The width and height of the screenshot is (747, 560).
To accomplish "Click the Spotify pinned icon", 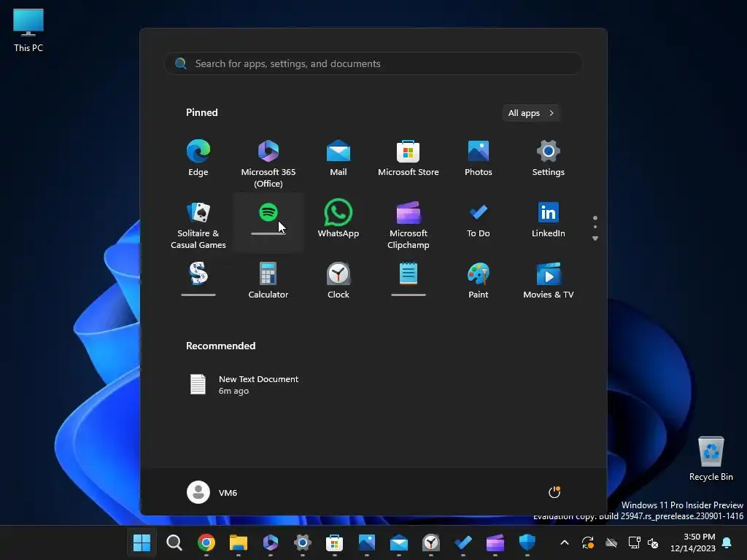I will 268,212.
